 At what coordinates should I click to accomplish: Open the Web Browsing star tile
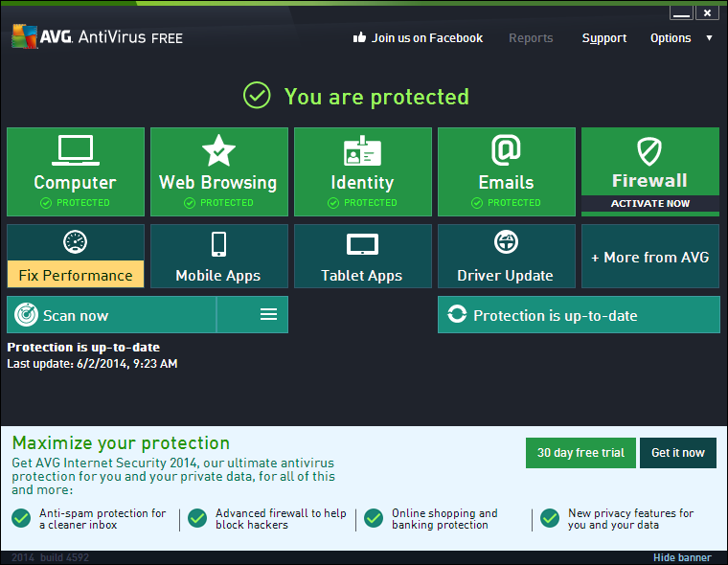(218, 171)
